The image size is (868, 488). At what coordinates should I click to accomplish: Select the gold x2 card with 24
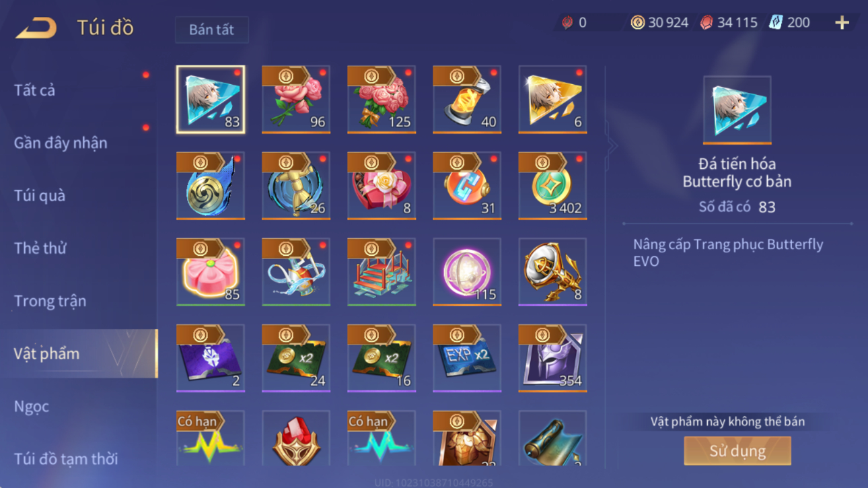pos(296,358)
